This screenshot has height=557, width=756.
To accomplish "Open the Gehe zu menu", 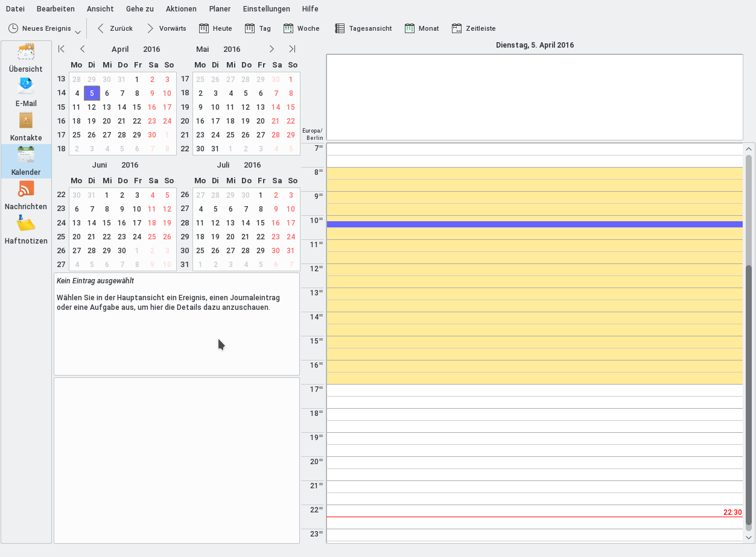I will pos(140,9).
